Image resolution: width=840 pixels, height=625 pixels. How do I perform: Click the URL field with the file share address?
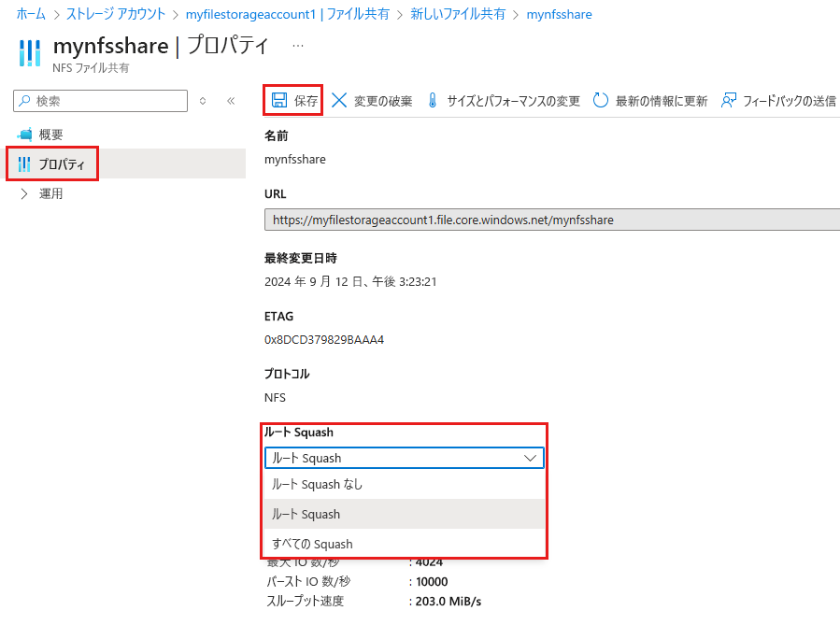coord(552,220)
